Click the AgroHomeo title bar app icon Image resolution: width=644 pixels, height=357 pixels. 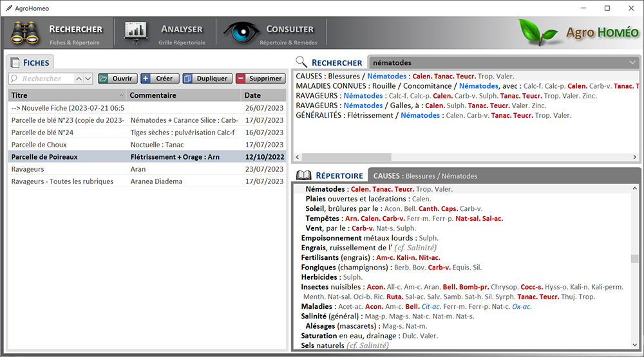(8, 8)
